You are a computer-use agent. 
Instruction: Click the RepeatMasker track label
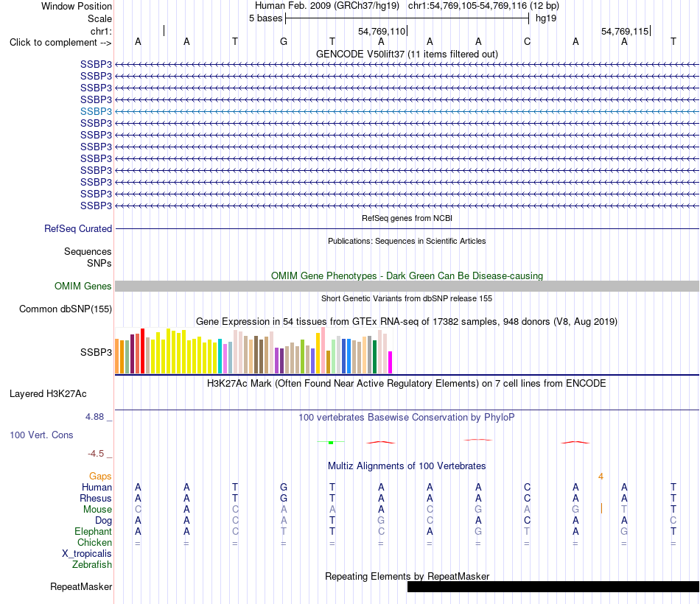coord(81,586)
